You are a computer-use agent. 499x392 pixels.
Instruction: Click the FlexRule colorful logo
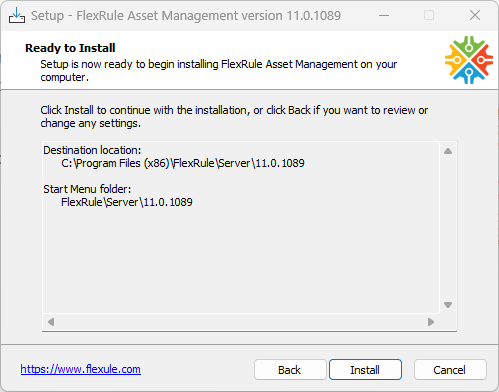click(x=469, y=60)
